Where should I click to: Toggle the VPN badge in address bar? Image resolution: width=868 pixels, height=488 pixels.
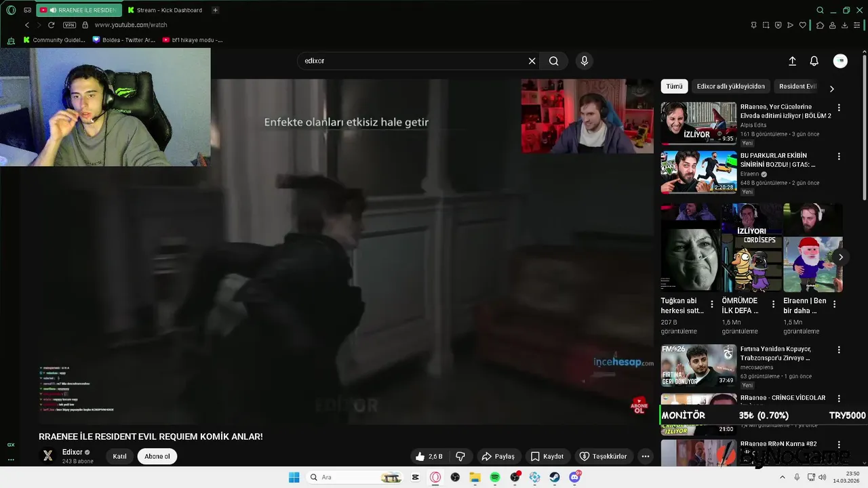pos(69,25)
